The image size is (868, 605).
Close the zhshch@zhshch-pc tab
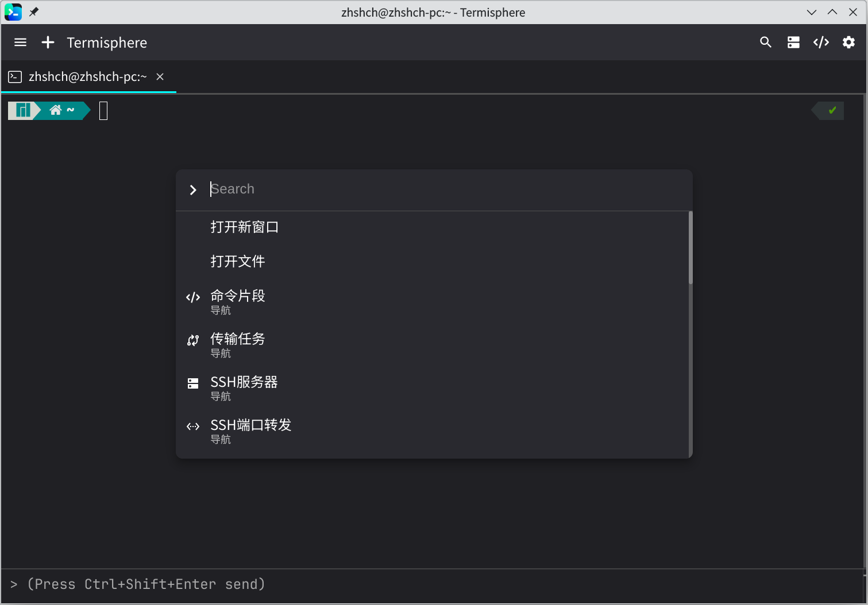click(160, 77)
